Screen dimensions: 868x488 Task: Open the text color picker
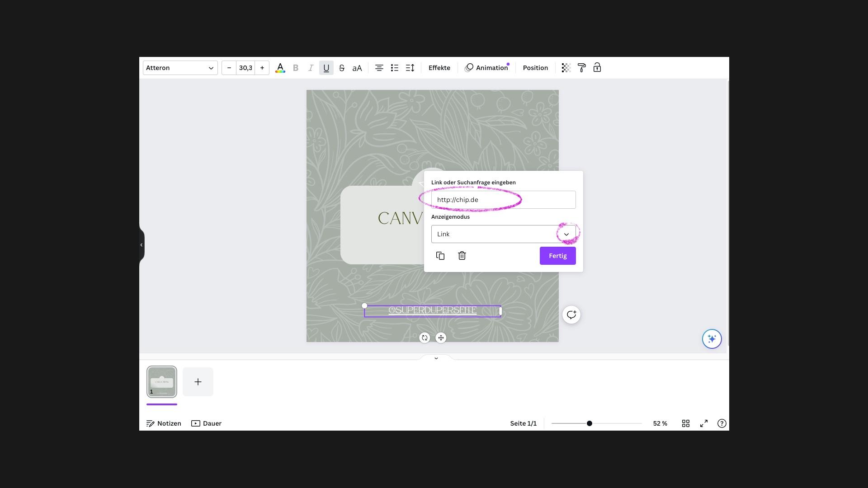tap(280, 68)
